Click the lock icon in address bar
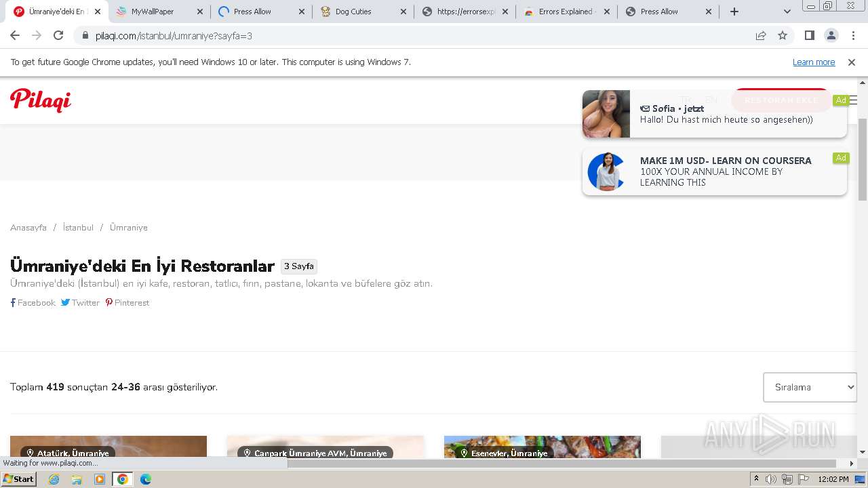 pos(85,35)
